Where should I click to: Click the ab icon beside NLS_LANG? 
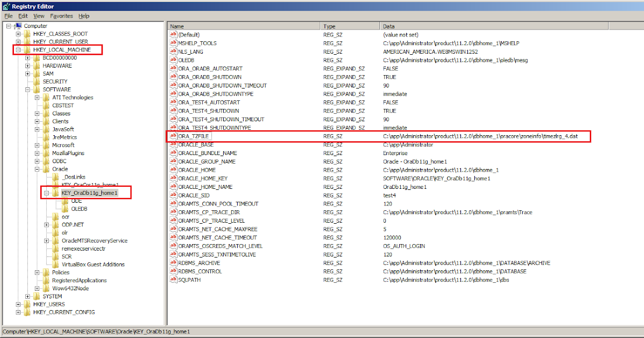click(172, 52)
